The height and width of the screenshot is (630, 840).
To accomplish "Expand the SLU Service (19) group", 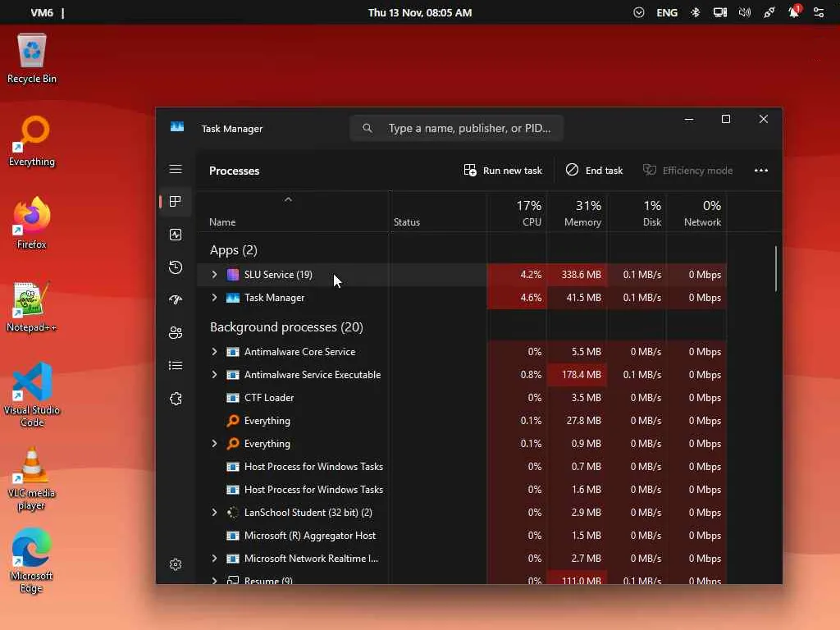I will [214, 274].
